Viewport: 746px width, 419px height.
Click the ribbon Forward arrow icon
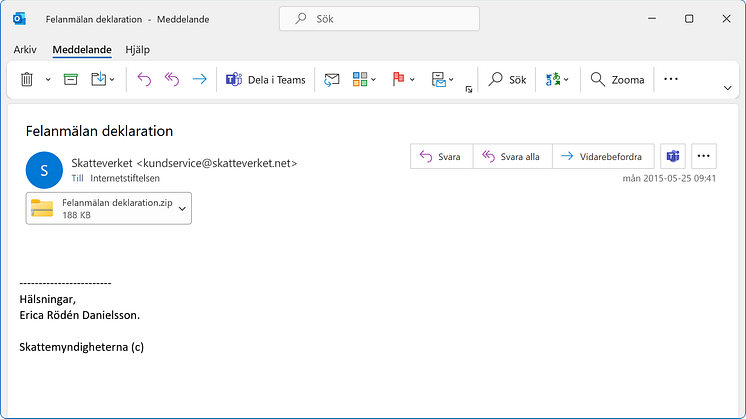coord(199,79)
